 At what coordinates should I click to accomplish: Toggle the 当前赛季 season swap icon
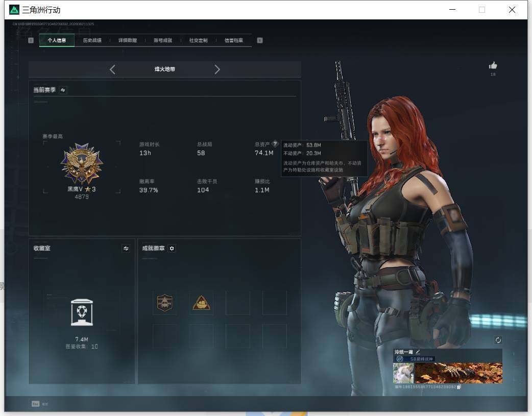(63, 90)
